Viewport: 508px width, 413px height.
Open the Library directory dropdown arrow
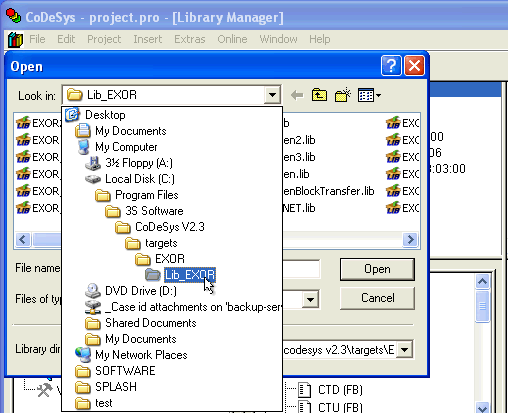point(405,350)
